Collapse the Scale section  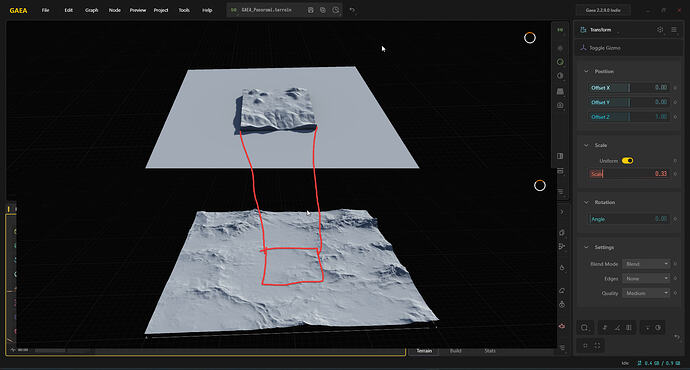point(586,145)
